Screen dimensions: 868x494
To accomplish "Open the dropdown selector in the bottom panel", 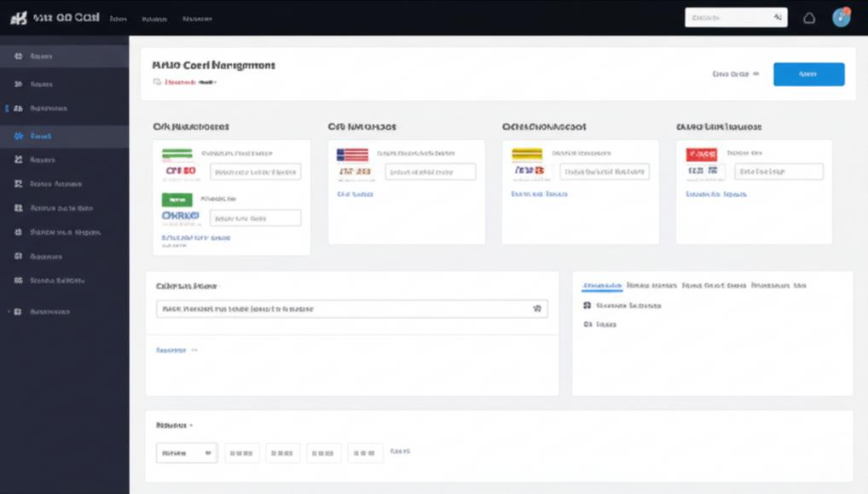I will (187, 452).
